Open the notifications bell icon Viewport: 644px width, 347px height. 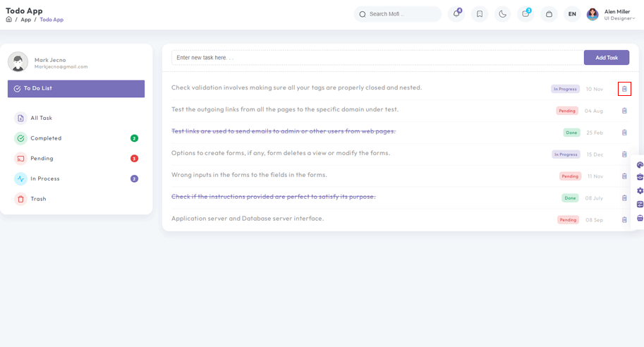pyautogui.click(x=456, y=14)
